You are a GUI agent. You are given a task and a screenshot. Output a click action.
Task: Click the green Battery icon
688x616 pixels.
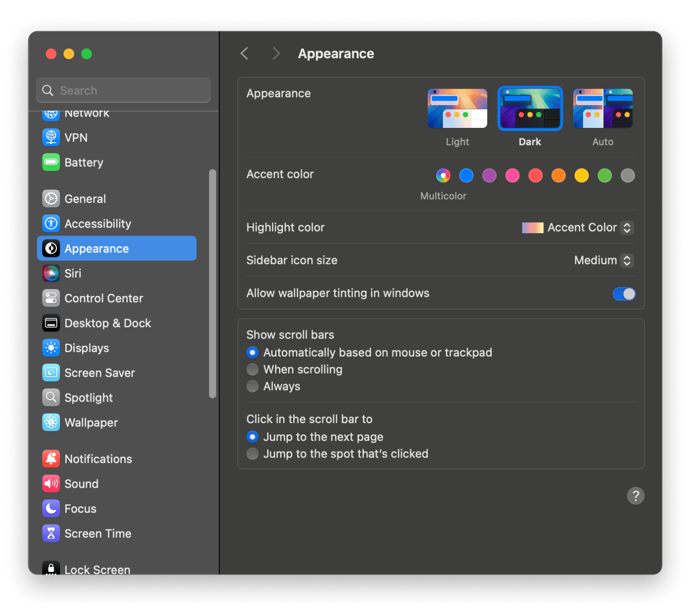[x=51, y=162]
